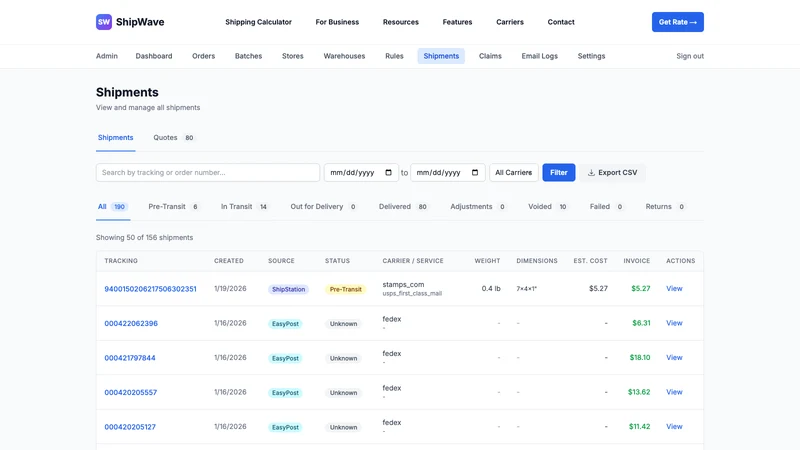This screenshot has height=450, width=800.
Task: Click the end date mm/dd/yyyy field
Action: tap(447, 172)
